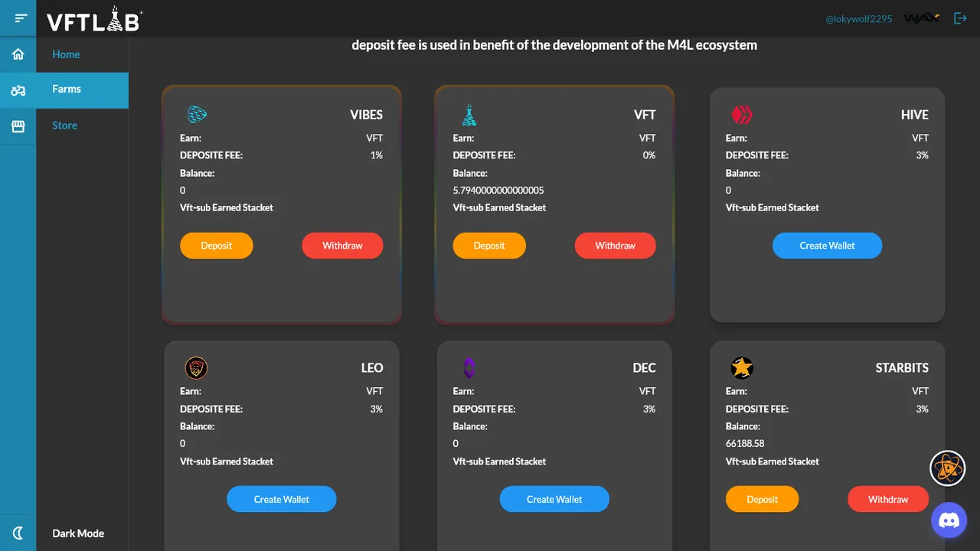Click the VFT Deposit button
This screenshot has width=980, height=551.
(x=489, y=246)
